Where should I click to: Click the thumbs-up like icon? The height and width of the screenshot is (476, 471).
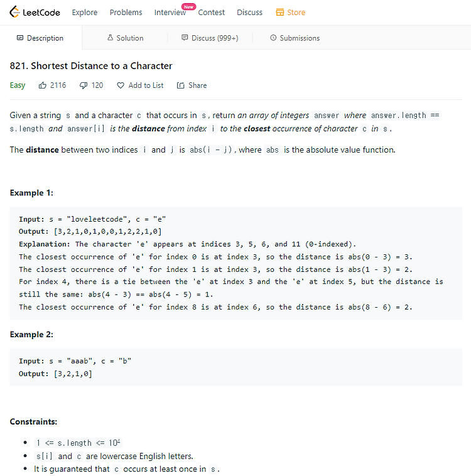(x=43, y=85)
